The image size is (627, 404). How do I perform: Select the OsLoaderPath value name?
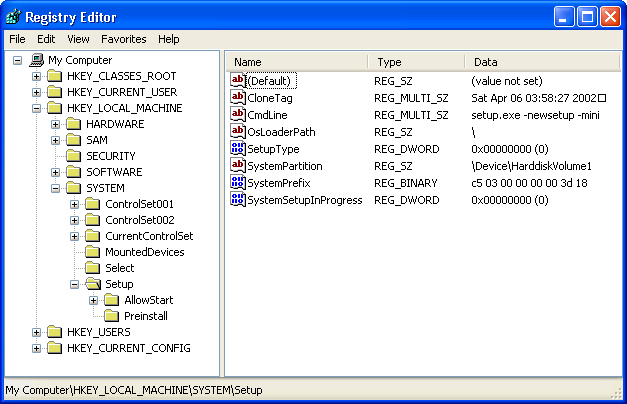click(x=281, y=132)
